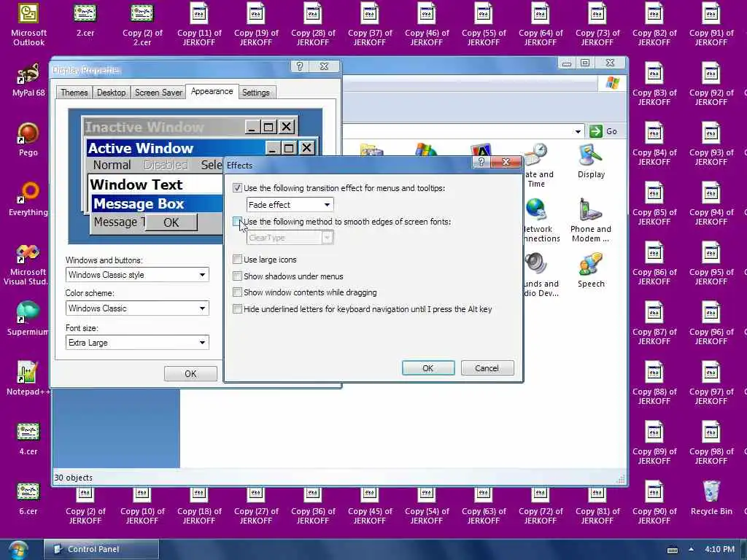
Task: Open the ClearType font smoothing dropdown
Action: coord(290,238)
